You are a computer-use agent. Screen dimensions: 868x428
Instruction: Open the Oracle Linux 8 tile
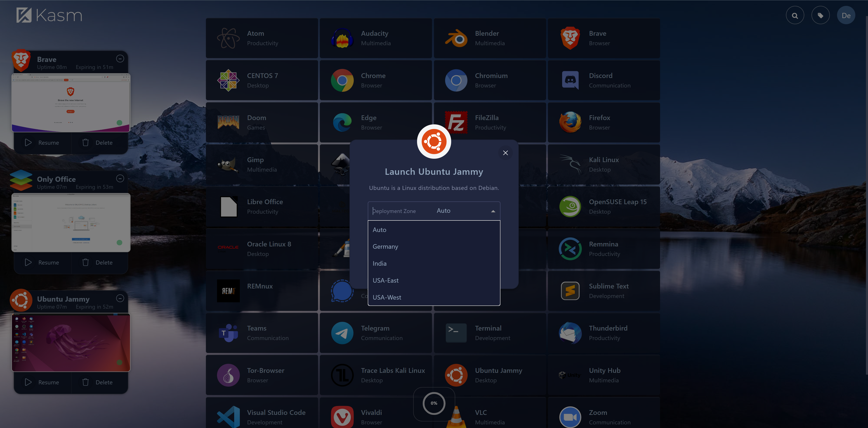262,249
